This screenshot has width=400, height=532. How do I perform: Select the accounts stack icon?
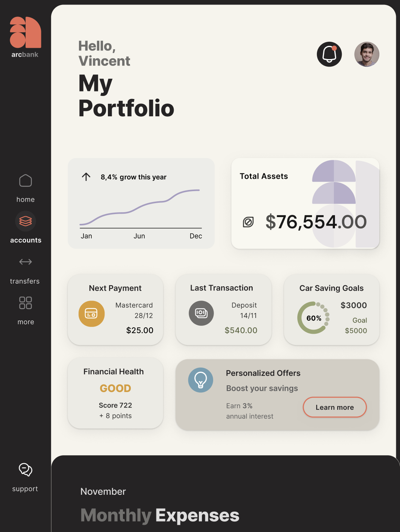click(x=26, y=221)
